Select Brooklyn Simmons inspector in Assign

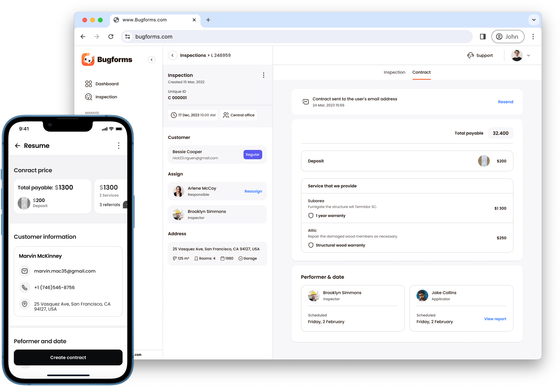coord(217,214)
